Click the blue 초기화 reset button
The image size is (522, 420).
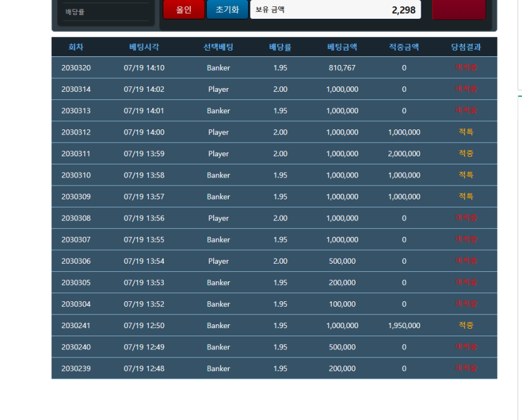click(228, 9)
